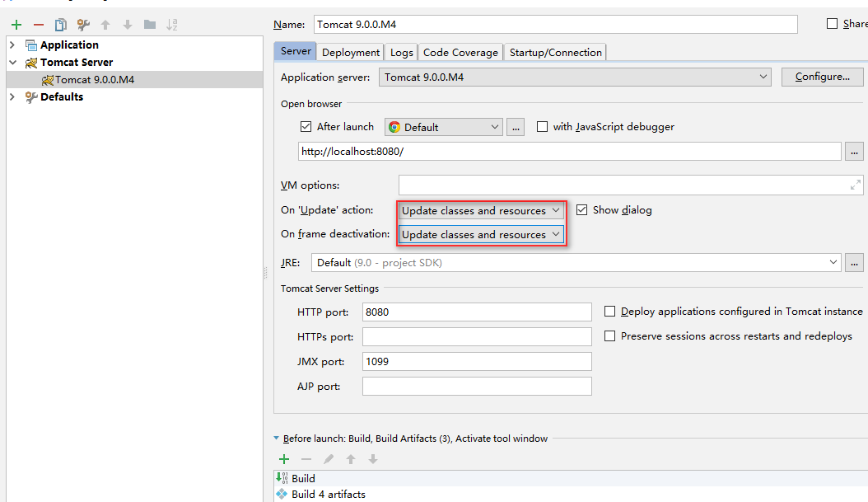Collapse the Tomcat Server tree node
This screenshot has width=868, height=502.
coord(12,63)
